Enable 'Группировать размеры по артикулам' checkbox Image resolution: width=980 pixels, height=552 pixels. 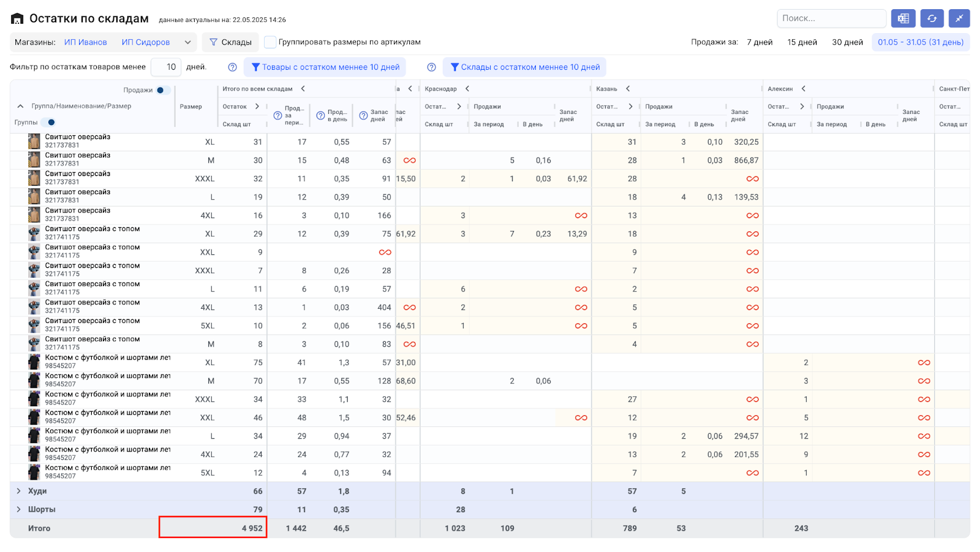(x=270, y=42)
